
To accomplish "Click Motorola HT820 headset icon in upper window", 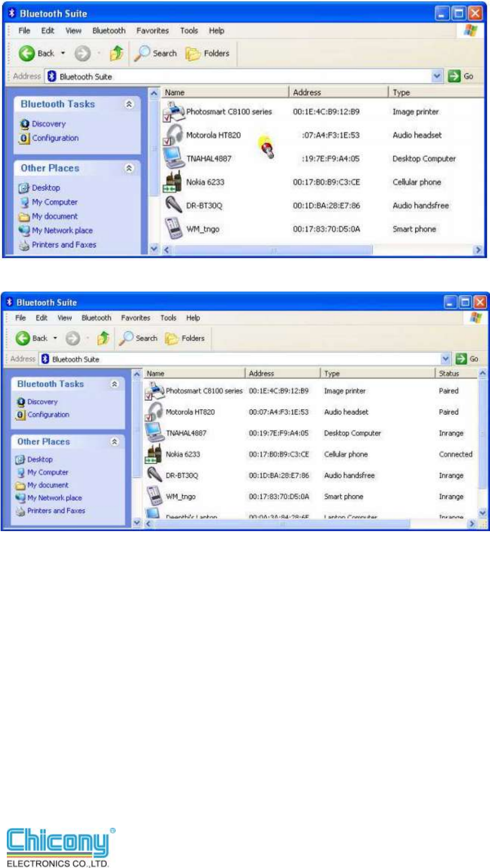I will [x=173, y=135].
